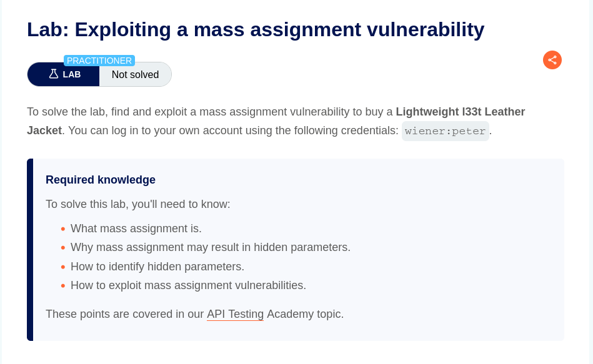Click the flask icon in the LAB badge
593x364 pixels.
tap(54, 74)
